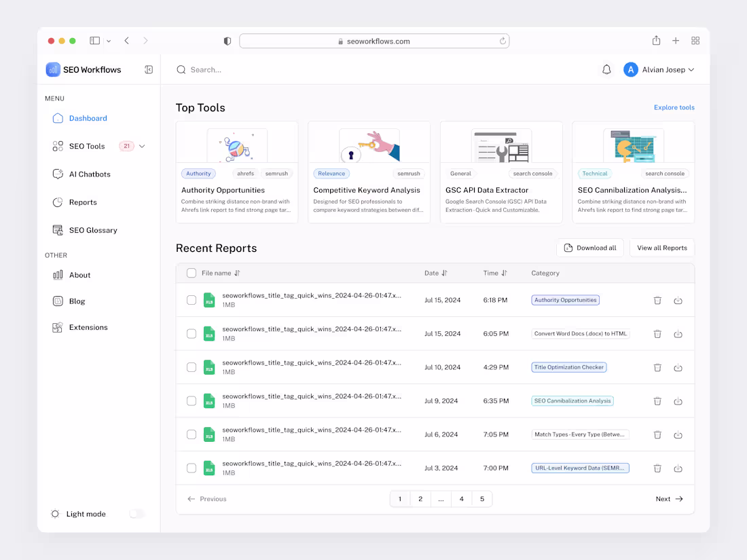Open Competitive Keyword Analysis tool card
The width and height of the screenshot is (747, 560).
(369, 172)
